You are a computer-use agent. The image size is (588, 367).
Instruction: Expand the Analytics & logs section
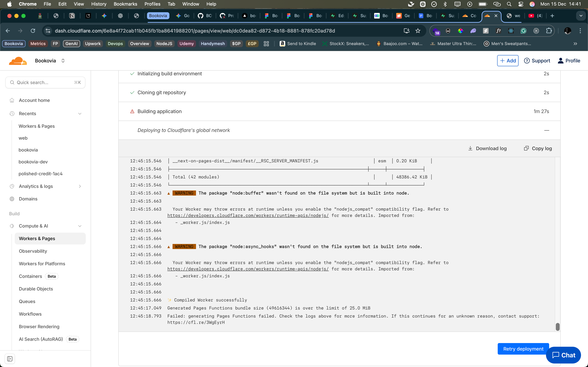tap(80, 186)
